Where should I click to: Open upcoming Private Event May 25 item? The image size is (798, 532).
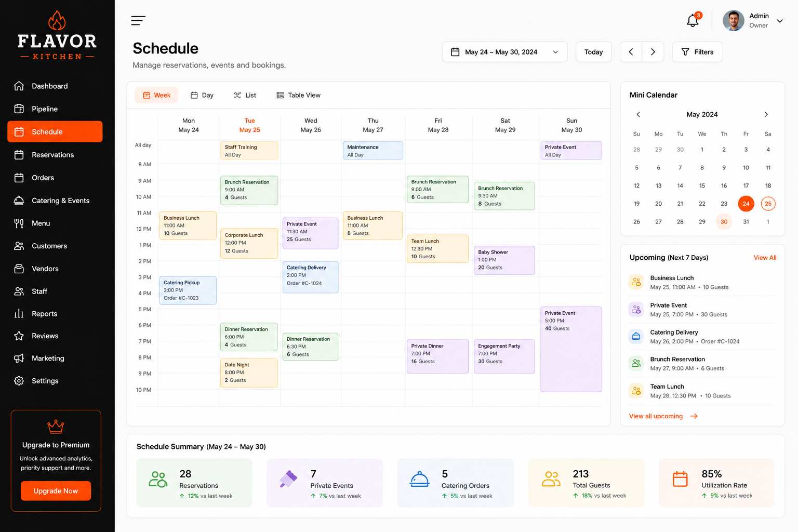(702, 310)
